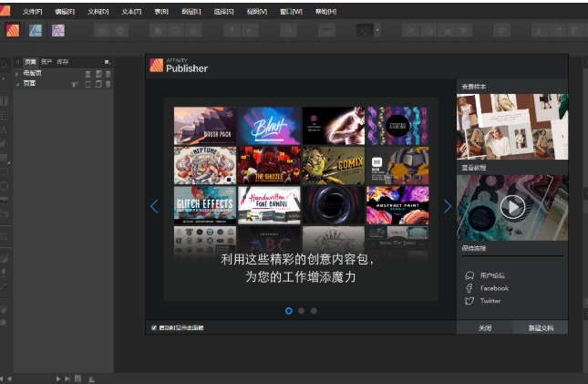588x384 pixels.
Task: Open the 用户论坛 link
Action: coord(492,275)
